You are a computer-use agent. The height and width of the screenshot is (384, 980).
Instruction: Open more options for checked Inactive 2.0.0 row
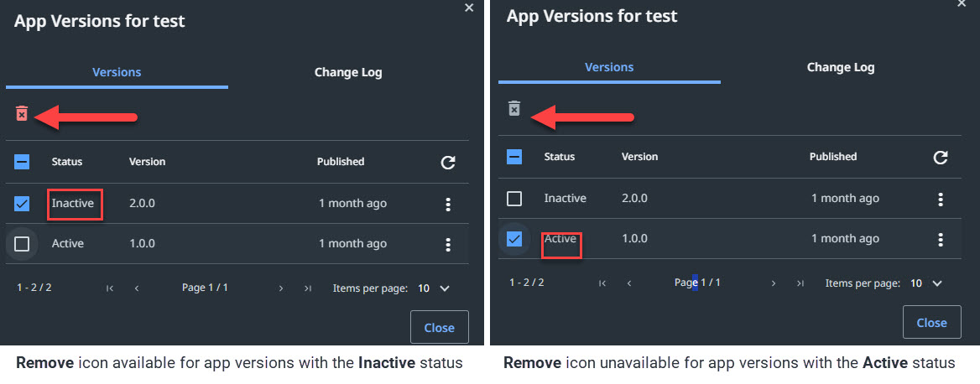[448, 205]
